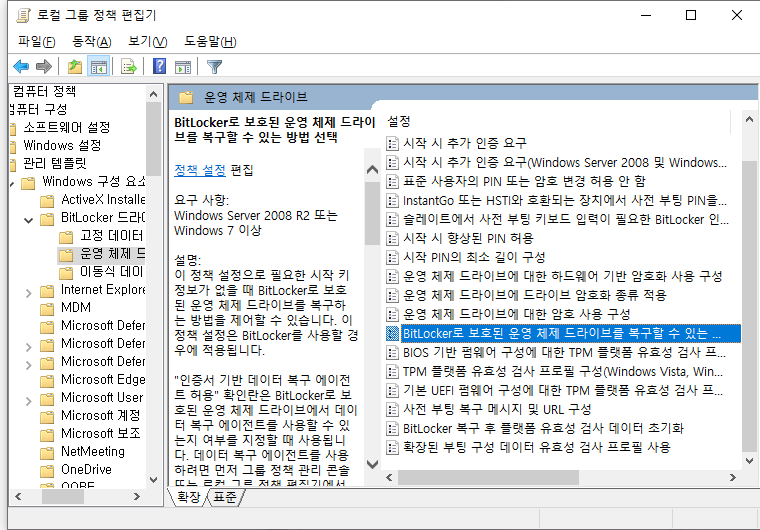
Task: Open the 파일(F) menu
Action: click(x=36, y=42)
